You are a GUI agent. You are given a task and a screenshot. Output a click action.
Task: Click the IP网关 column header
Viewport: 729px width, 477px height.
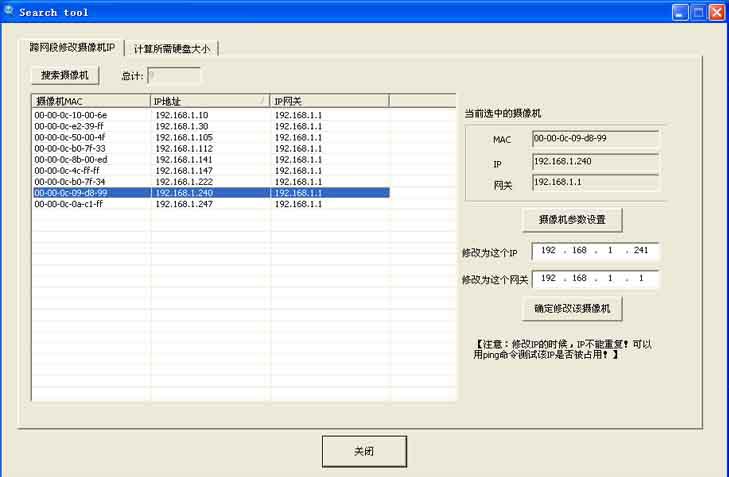[328, 101]
